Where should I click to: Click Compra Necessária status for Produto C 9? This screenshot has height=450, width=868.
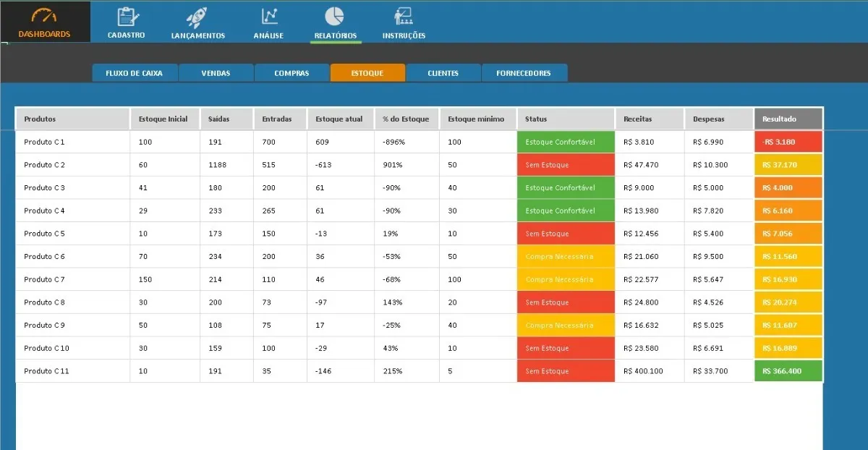(566, 325)
